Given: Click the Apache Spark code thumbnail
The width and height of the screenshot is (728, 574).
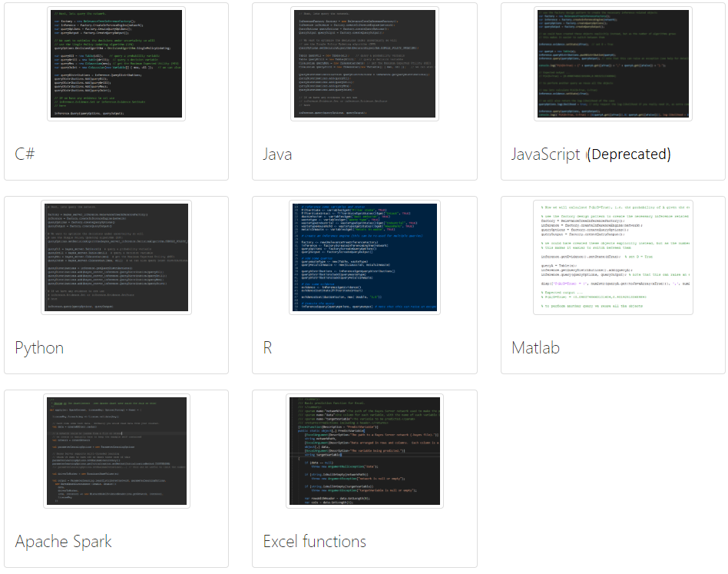Looking at the screenshot, I should (x=116, y=451).
